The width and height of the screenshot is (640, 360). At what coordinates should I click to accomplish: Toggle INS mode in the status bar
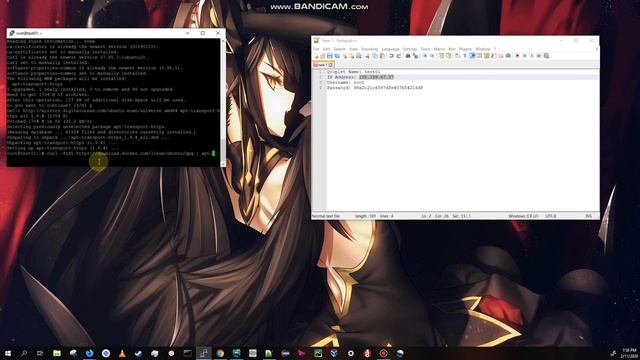[x=589, y=216]
